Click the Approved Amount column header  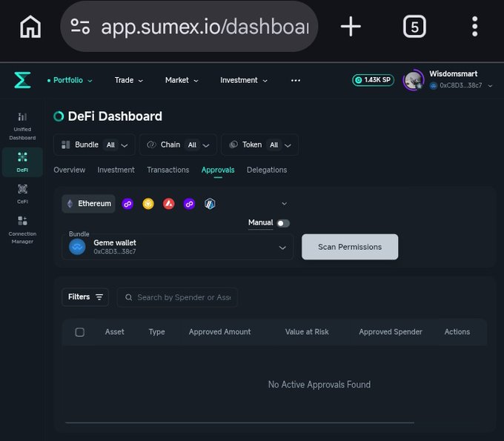pos(220,332)
